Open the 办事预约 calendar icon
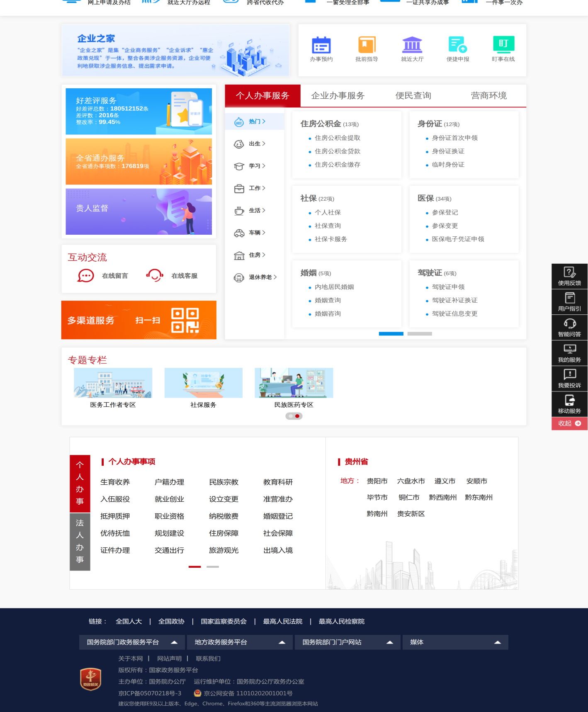Screen dimensions: 588x712 (x=321, y=45)
